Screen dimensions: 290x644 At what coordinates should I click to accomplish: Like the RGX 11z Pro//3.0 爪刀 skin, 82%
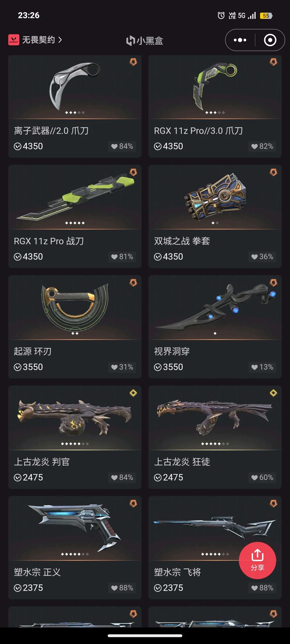point(262,147)
